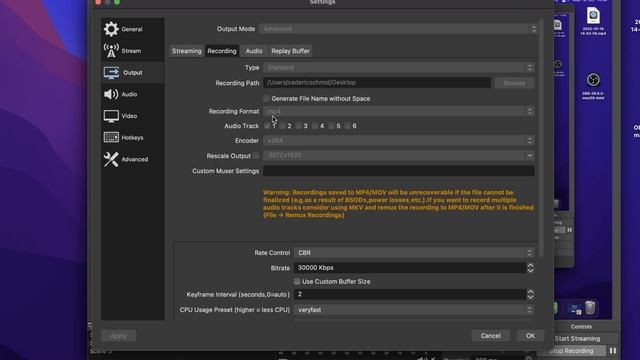
Task: Adjust the Keyframe Interval stepper arrows
Action: pyautogui.click(x=530, y=294)
